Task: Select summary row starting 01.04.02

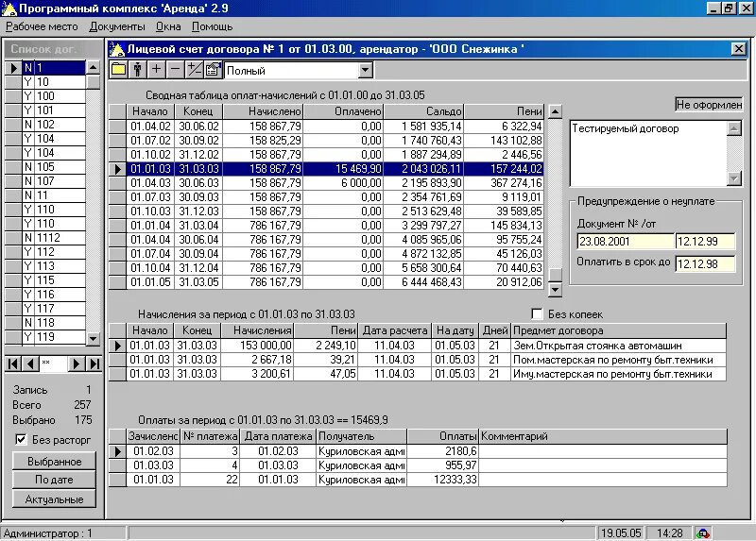Action: coord(335,127)
